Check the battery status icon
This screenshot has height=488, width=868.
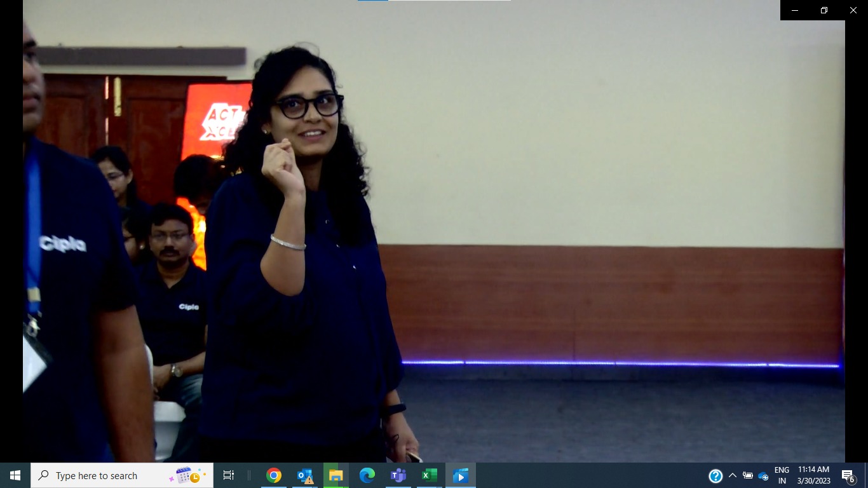(x=748, y=476)
